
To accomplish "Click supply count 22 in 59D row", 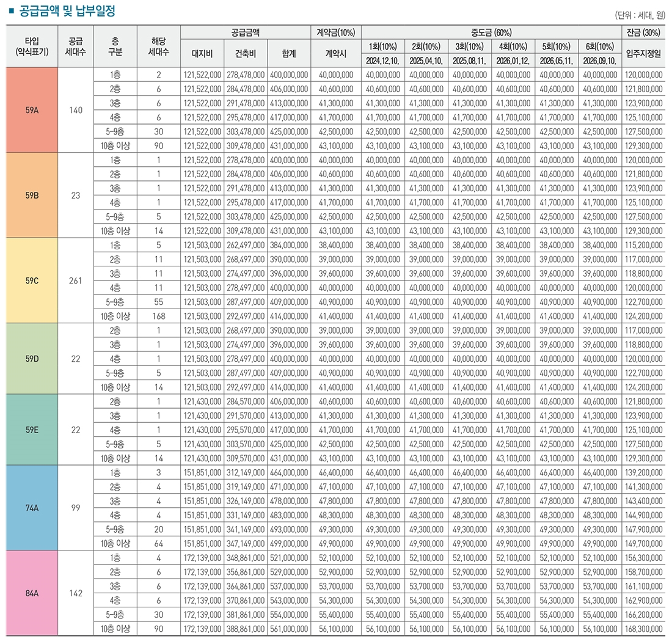I will click(x=76, y=359).
